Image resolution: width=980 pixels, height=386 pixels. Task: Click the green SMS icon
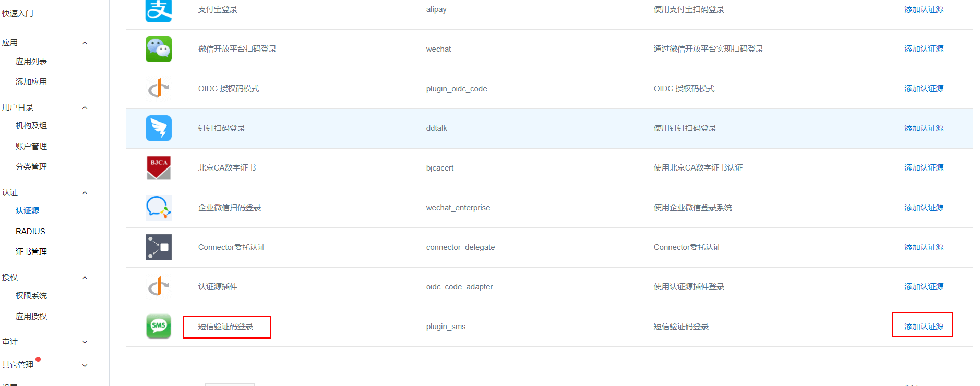159,327
